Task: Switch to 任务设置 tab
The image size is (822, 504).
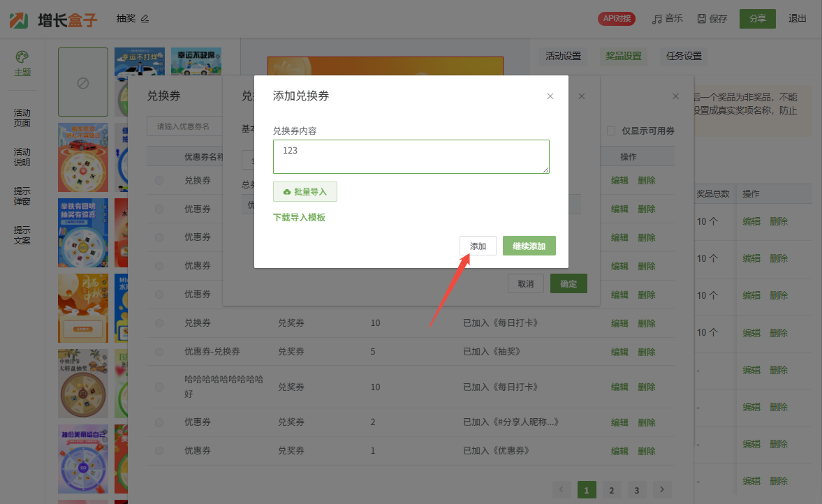Action: pos(684,56)
